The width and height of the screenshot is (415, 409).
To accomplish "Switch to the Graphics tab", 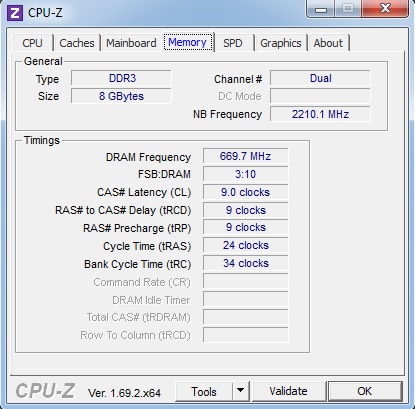I will [281, 43].
